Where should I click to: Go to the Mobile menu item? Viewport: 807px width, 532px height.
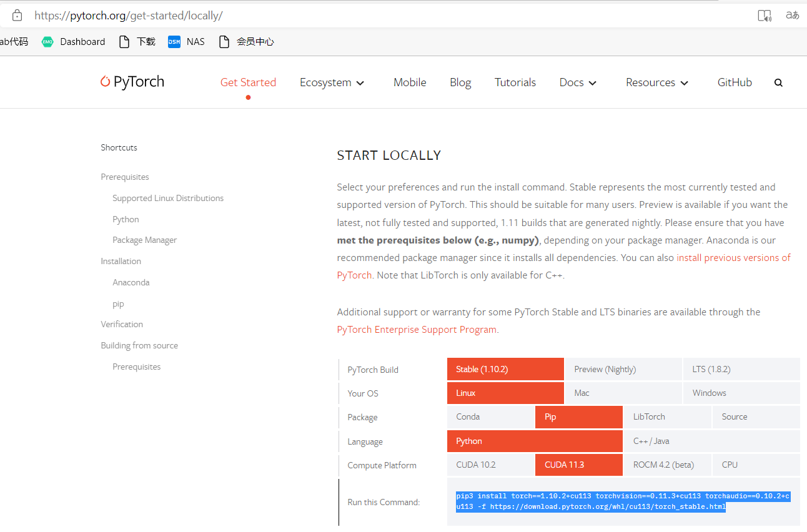(410, 82)
